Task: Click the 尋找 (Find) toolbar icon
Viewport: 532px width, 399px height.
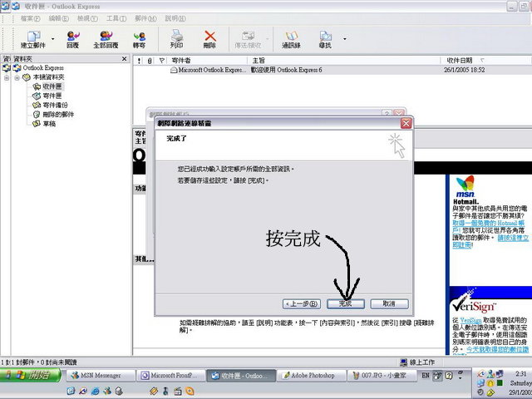Action: (x=325, y=37)
